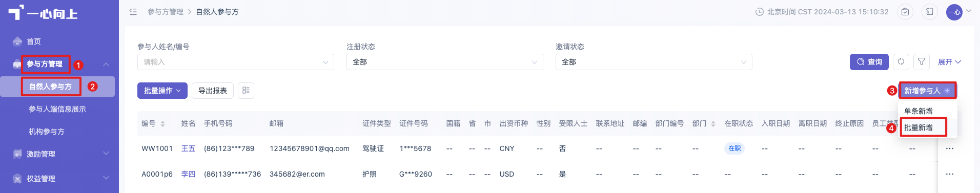Expand more filters with 展开
The image size is (980, 193).
[x=949, y=62]
